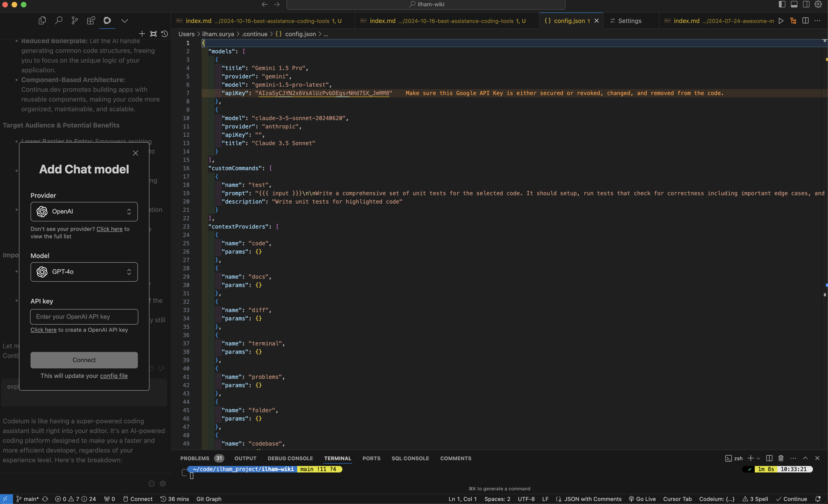Run the file with the play icon
This screenshot has width=828, height=504.
[x=781, y=21]
